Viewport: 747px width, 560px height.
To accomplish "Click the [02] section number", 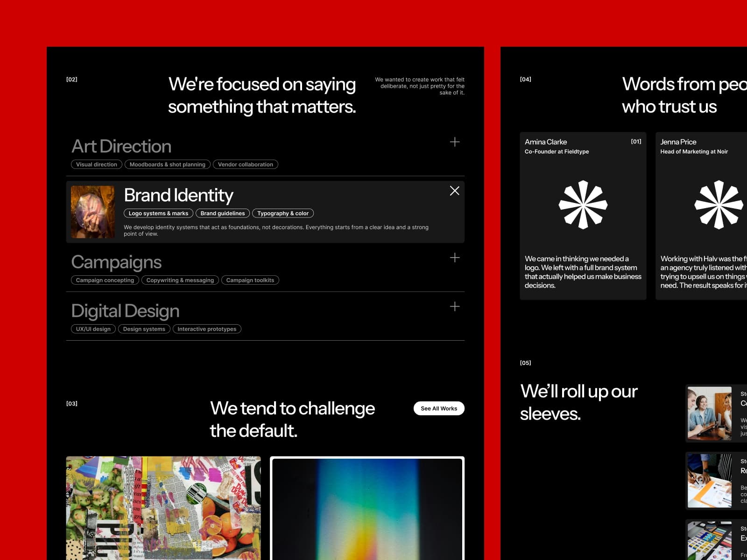I will click(x=72, y=79).
